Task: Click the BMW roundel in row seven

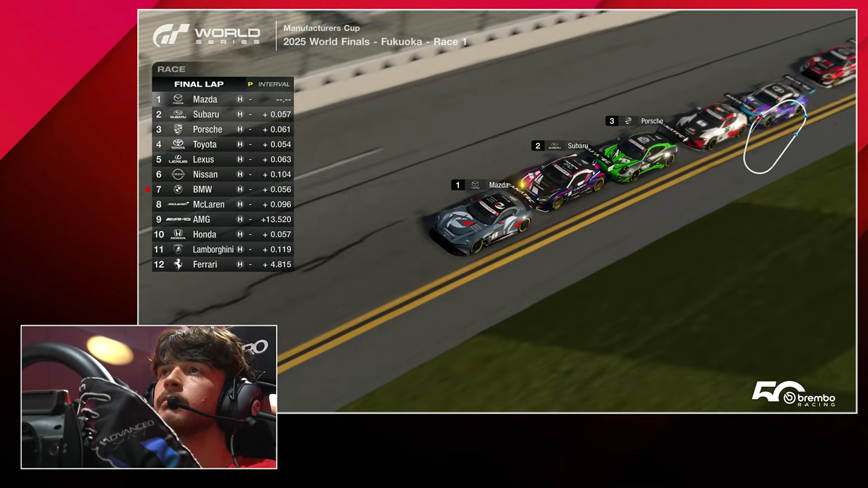Action: pyautogui.click(x=178, y=189)
